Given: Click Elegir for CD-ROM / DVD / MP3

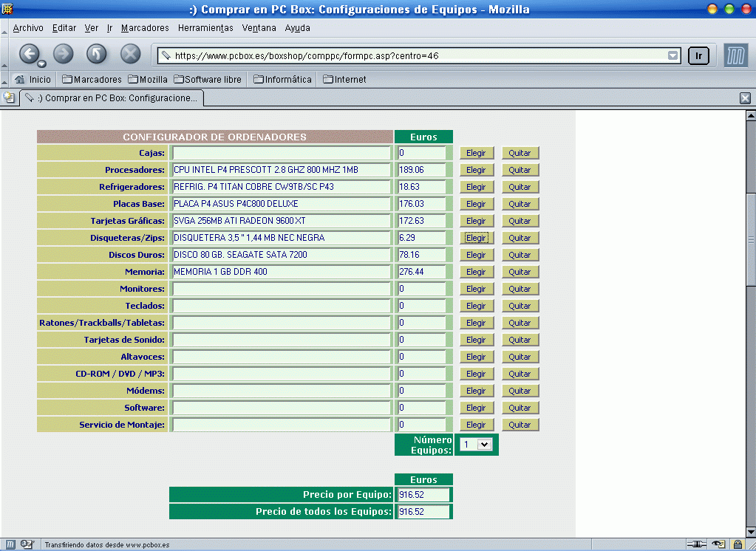Looking at the screenshot, I should click(476, 374).
